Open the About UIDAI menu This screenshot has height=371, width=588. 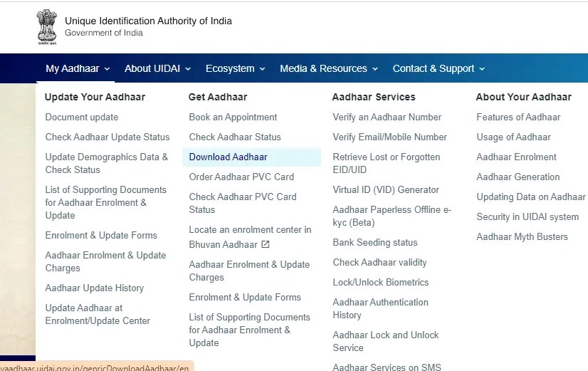[x=158, y=68]
